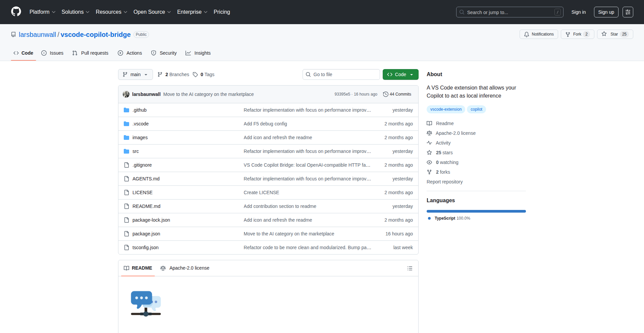Click the notifications bell button
Viewport: 644px width, 333px height.
tap(539, 34)
